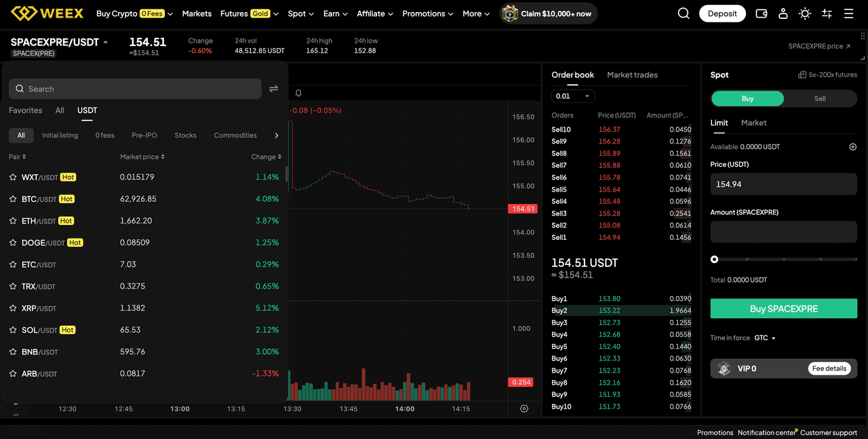Expand the Earn menu
This screenshot has height=439, width=868.
[x=335, y=14]
